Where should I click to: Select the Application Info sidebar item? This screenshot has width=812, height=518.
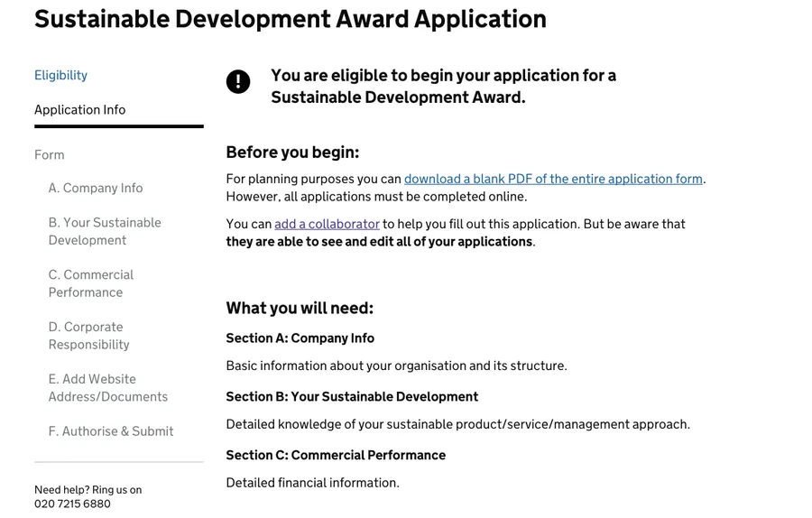point(79,109)
